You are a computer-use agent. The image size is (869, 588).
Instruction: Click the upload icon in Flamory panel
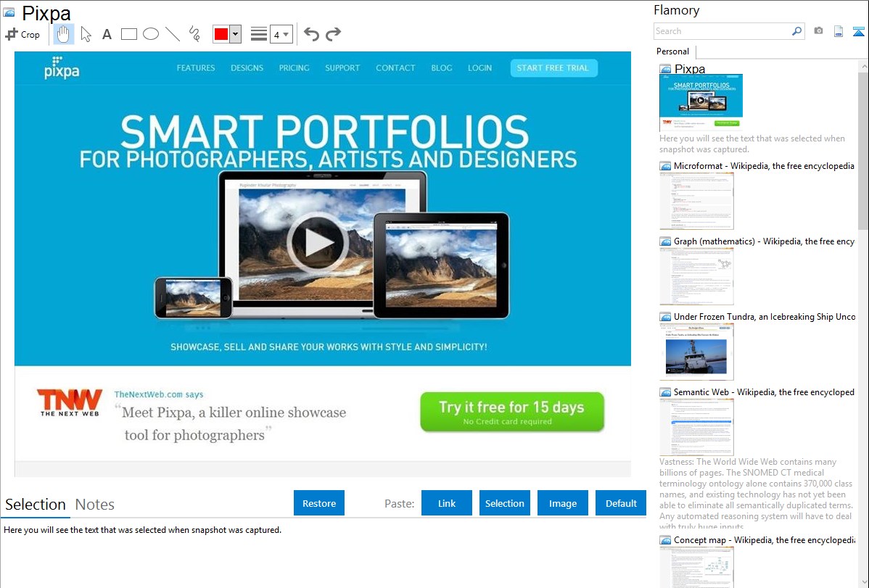[x=858, y=31]
